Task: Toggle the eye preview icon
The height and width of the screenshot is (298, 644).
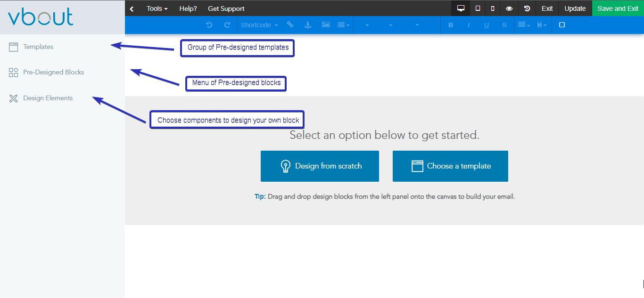Action: coord(509,8)
